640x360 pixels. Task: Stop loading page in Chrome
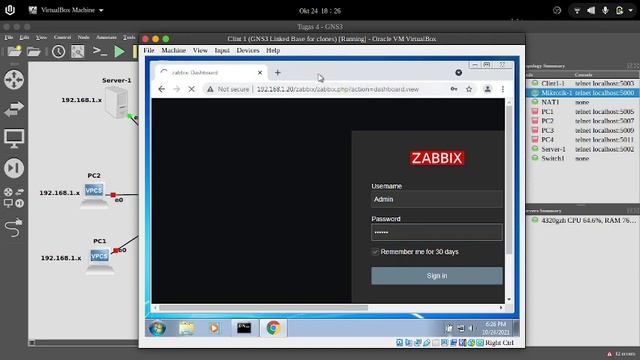pyautogui.click(x=191, y=89)
